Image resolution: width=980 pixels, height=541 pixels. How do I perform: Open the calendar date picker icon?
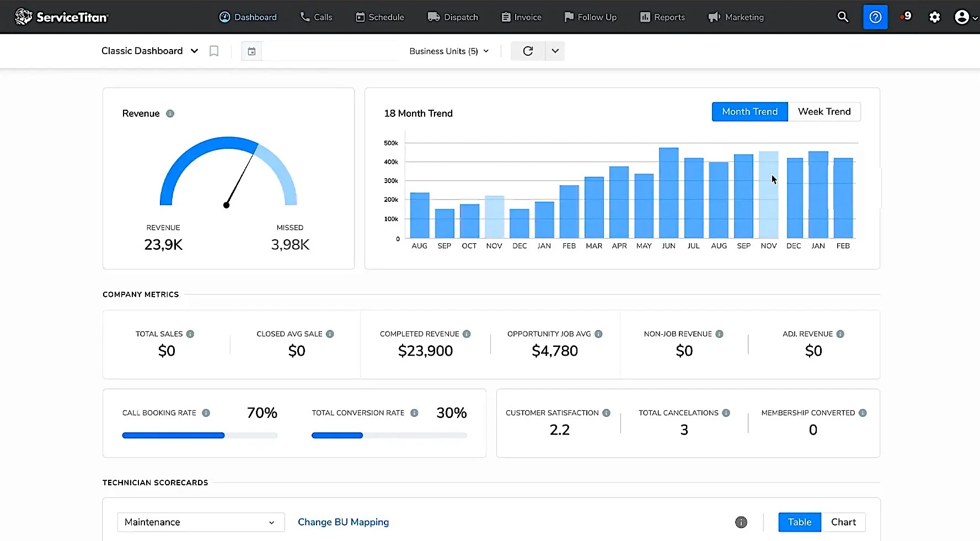[x=251, y=51]
